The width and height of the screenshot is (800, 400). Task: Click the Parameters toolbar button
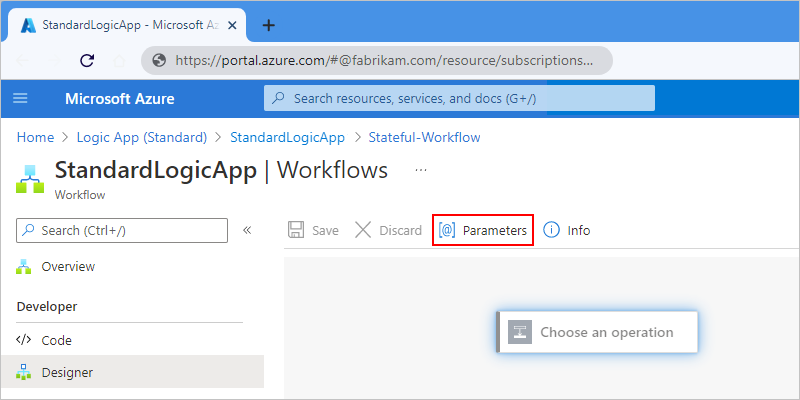(x=483, y=231)
